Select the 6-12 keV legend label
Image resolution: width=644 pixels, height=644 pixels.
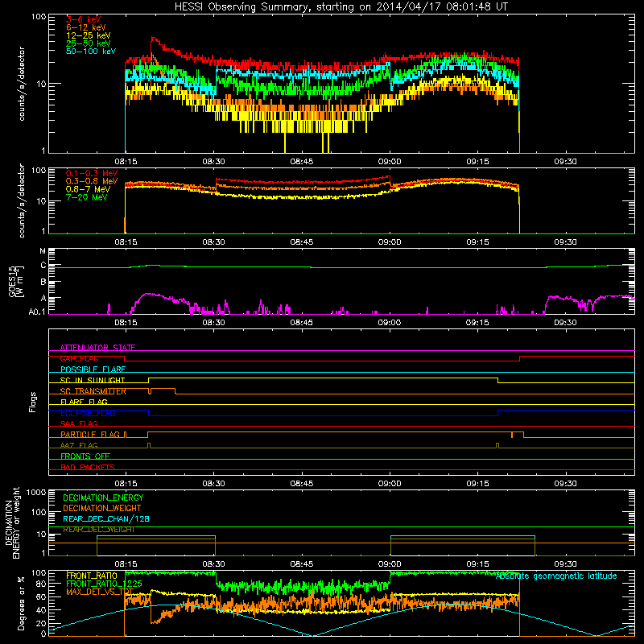click(x=86, y=27)
